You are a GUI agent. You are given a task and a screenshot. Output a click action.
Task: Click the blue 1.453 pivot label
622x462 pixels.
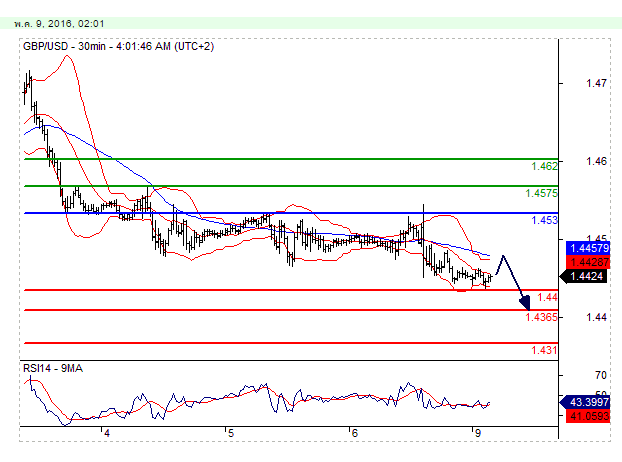coord(544,220)
